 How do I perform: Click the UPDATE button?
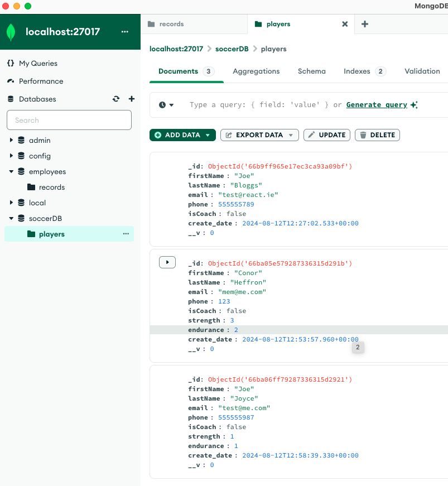point(327,134)
